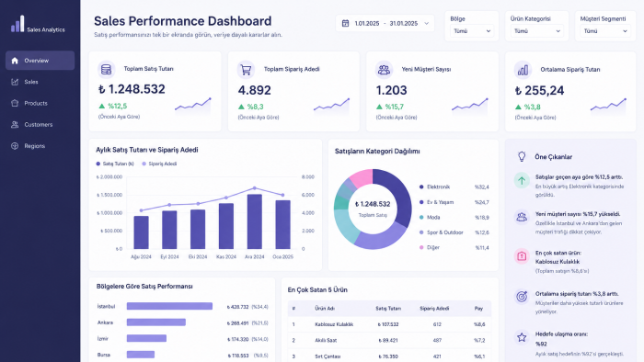Click the coin stack icon on Toplam Satış Tutarı

click(106, 69)
